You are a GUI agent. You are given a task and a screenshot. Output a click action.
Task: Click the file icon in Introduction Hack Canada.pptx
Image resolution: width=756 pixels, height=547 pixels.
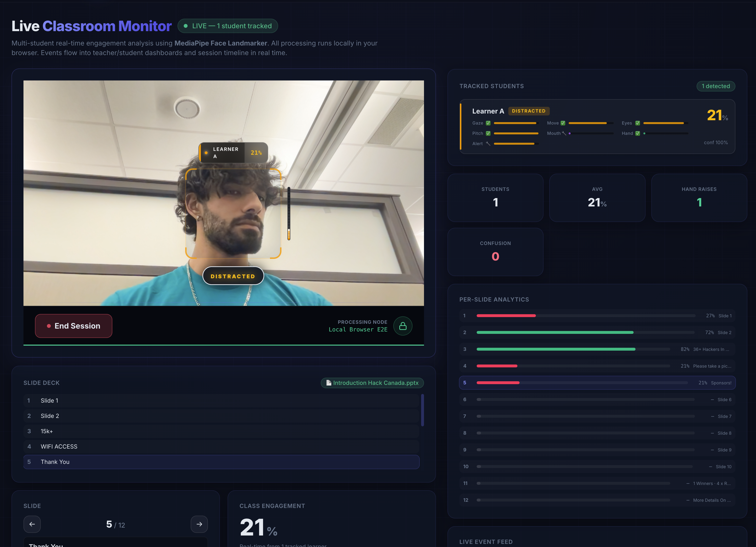pyautogui.click(x=328, y=383)
